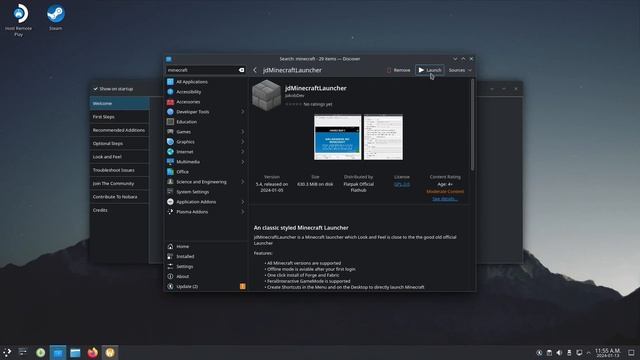Select Welcome tab in Nobara window
The image size is (640, 360).
[119, 103]
